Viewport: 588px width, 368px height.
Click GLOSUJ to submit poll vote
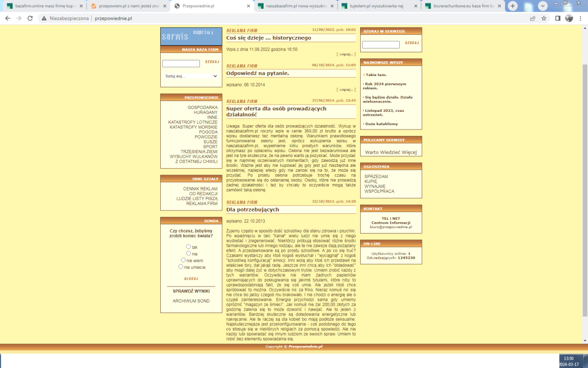click(x=191, y=279)
